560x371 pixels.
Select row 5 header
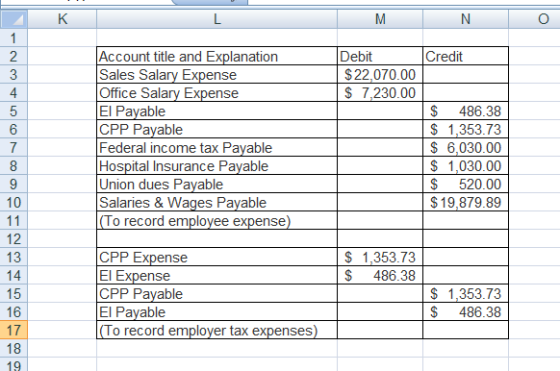tap(14, 111)
